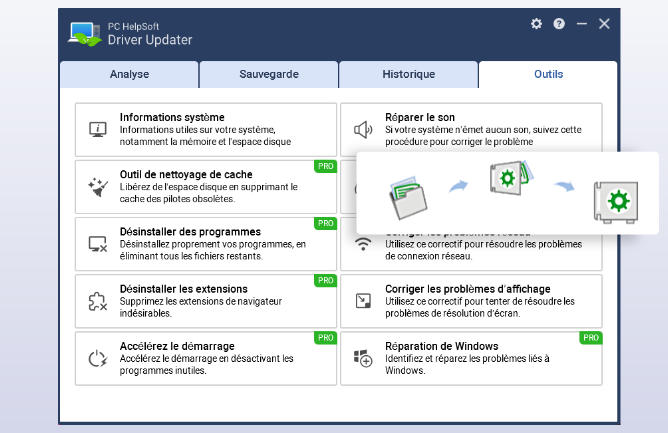Launch Accélérez le démarrage tool
This screenshot has width=668, height=433.
pyautogui.click(x=206, y=358)
